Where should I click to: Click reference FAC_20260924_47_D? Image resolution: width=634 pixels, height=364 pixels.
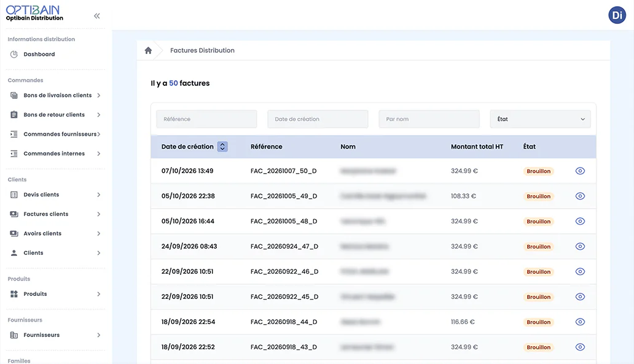(x=284, y=246)
